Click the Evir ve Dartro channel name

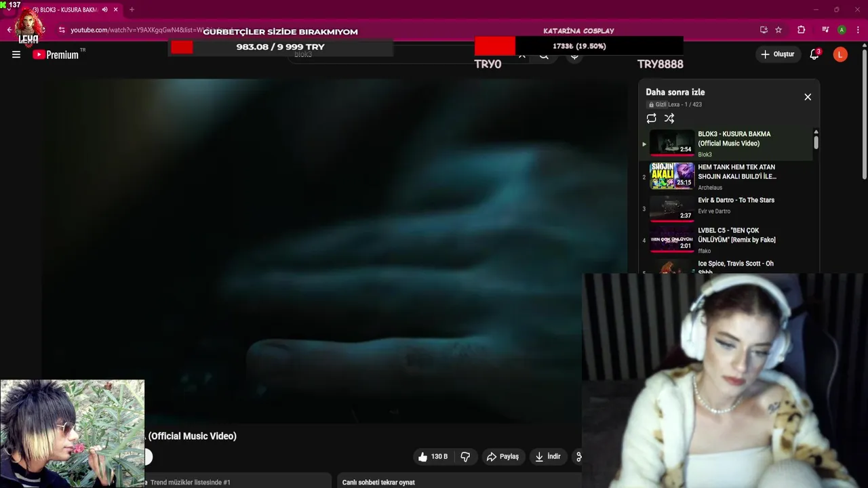tap(713, 211)
